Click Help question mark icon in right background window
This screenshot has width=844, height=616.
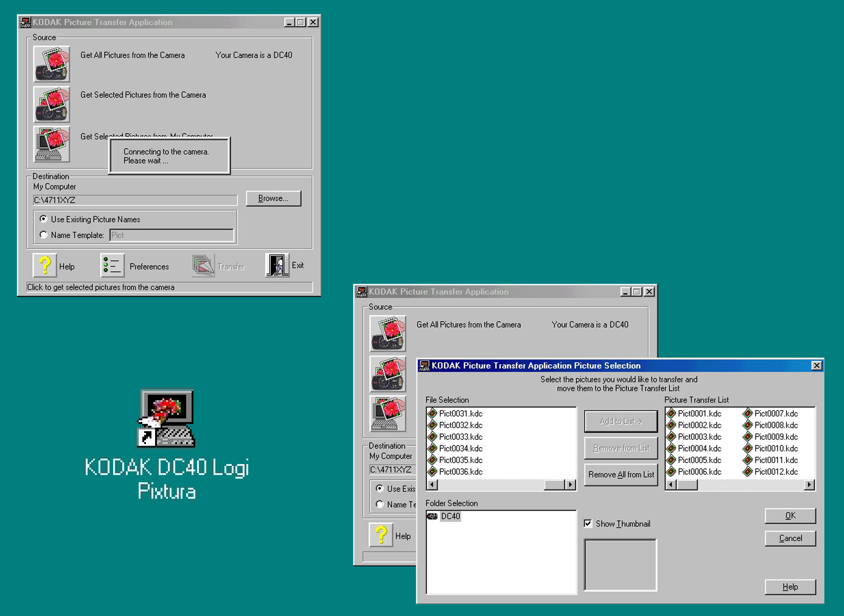(x=381, y=535)
